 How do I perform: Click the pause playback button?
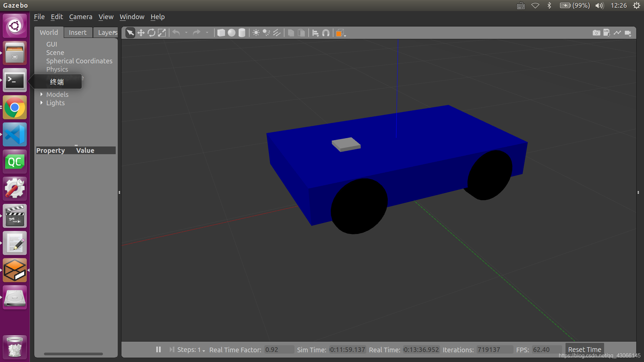pyautogui.click(x=158, y=350)
